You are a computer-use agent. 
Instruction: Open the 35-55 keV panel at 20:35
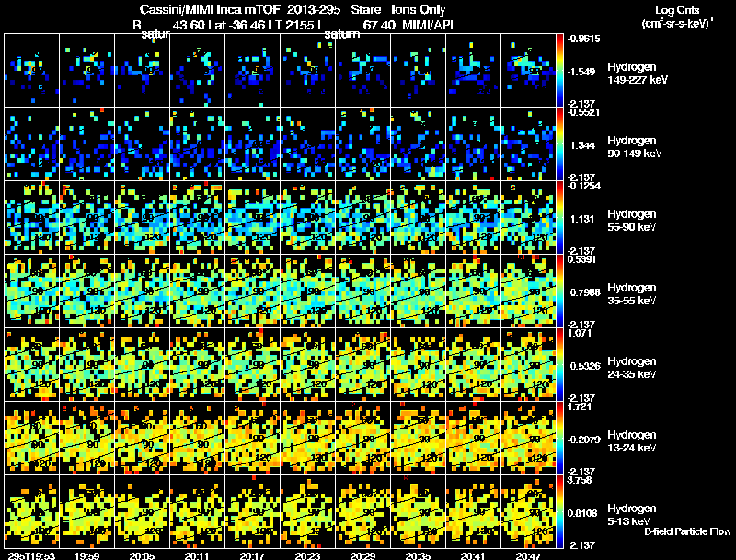tap(418, 291)
